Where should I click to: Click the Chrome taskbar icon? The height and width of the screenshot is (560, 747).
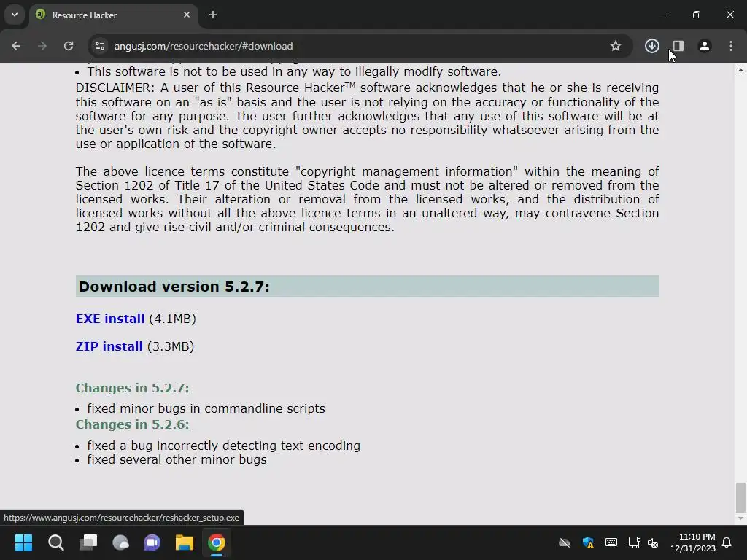point(216,542)
